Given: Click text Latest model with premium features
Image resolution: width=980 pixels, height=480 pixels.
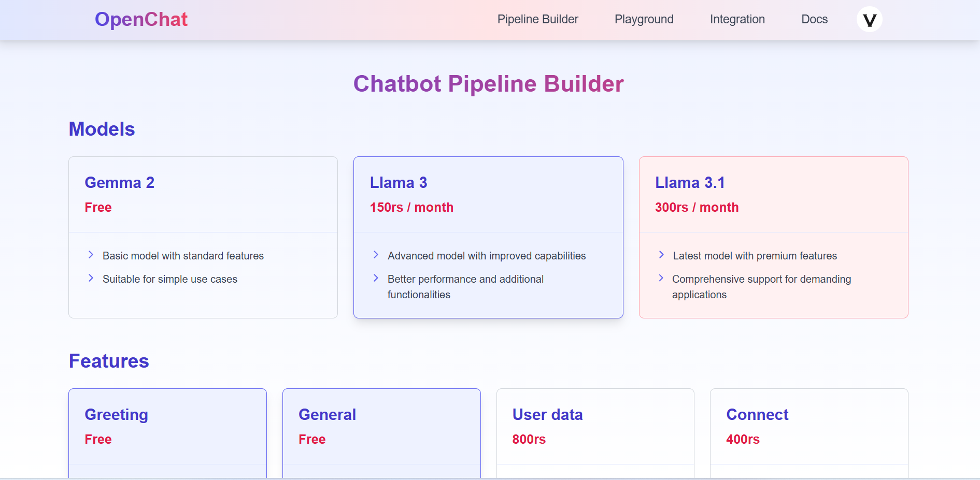Looking at the screenshot, I should pos(755,256).
